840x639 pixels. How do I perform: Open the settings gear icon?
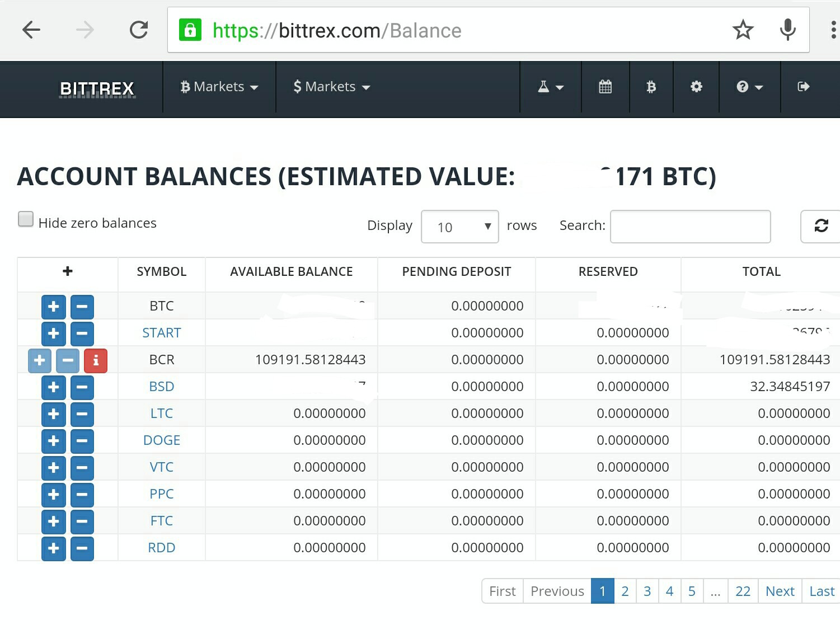click(696, 87)
